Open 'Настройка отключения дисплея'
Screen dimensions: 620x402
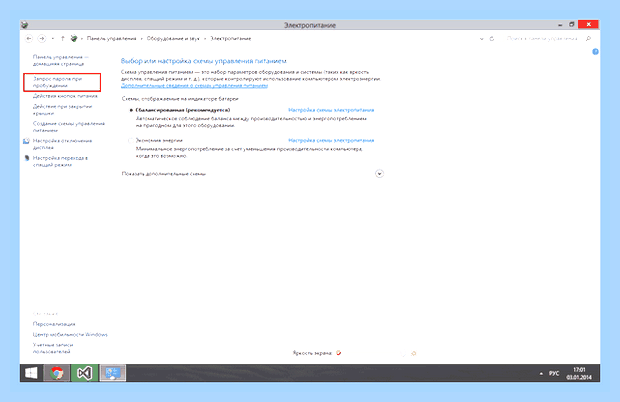coord(62,144)
